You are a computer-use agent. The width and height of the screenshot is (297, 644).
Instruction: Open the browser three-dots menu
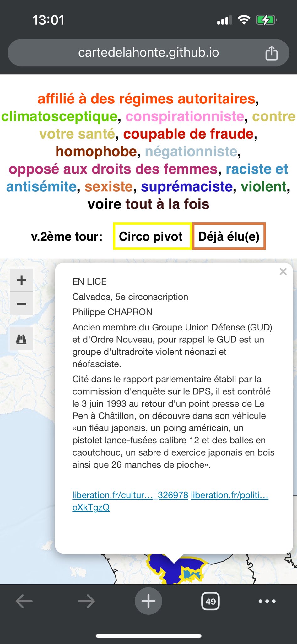[267, 601]
